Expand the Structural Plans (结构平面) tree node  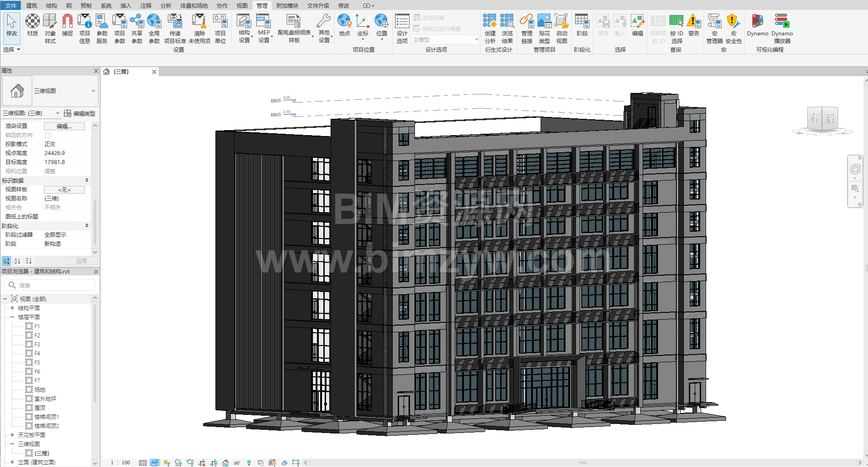pyautogui.click(x=12, y=308)
